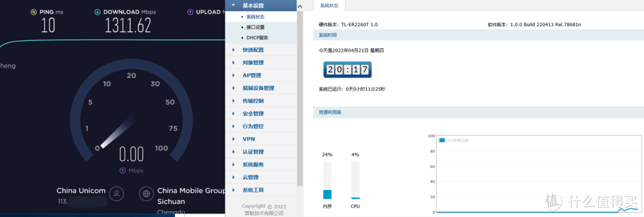This screenshot has height=217, width=644.
Task: Click the PING gauge icon in Speedtest
Action: point(33,12)
